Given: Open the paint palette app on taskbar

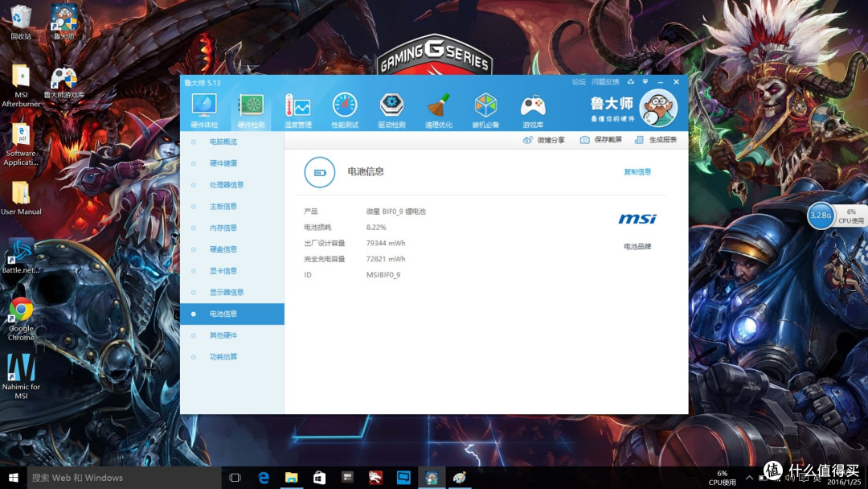Looking at the screenshot, I should (460, 478).
